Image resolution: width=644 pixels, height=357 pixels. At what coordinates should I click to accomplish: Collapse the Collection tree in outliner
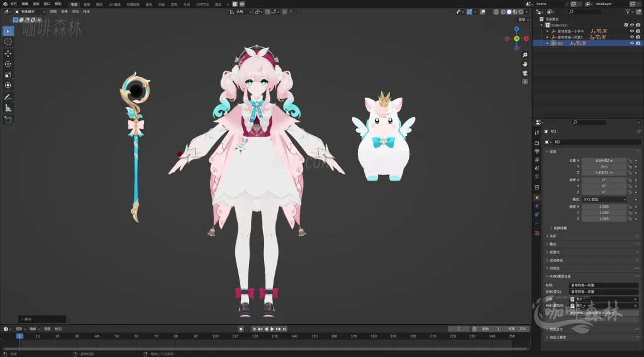(x=541, y=25)
